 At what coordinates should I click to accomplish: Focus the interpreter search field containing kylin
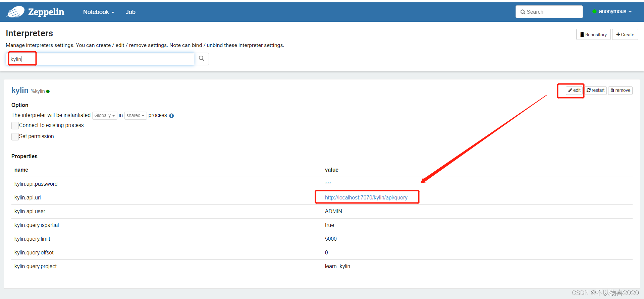(x=100, y=59)
